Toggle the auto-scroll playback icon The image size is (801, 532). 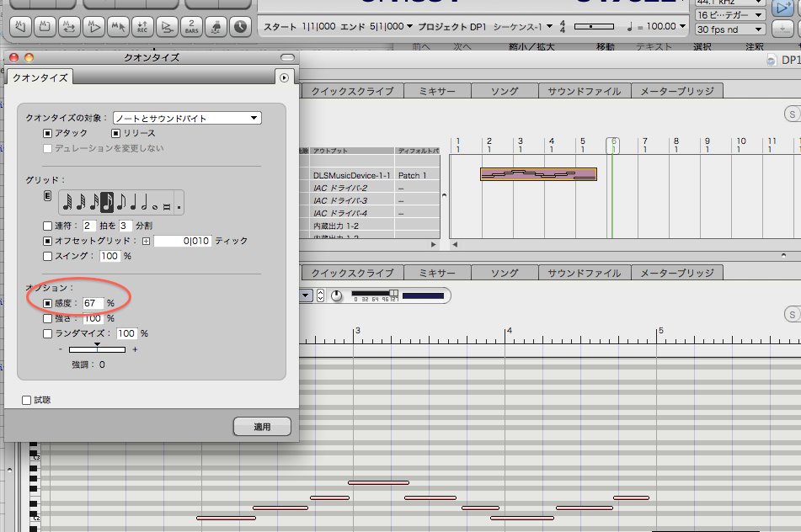pos(167,26)
